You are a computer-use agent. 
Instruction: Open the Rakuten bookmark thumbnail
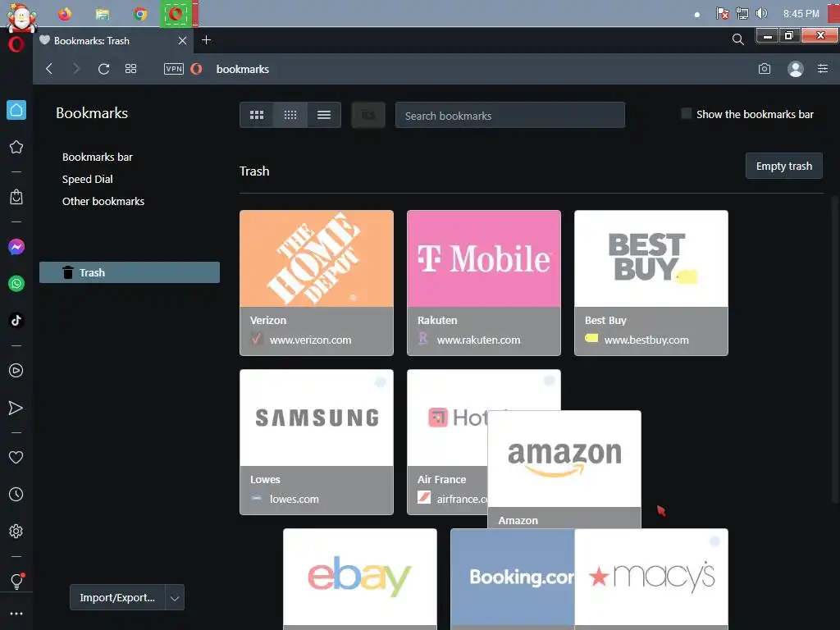484,258
